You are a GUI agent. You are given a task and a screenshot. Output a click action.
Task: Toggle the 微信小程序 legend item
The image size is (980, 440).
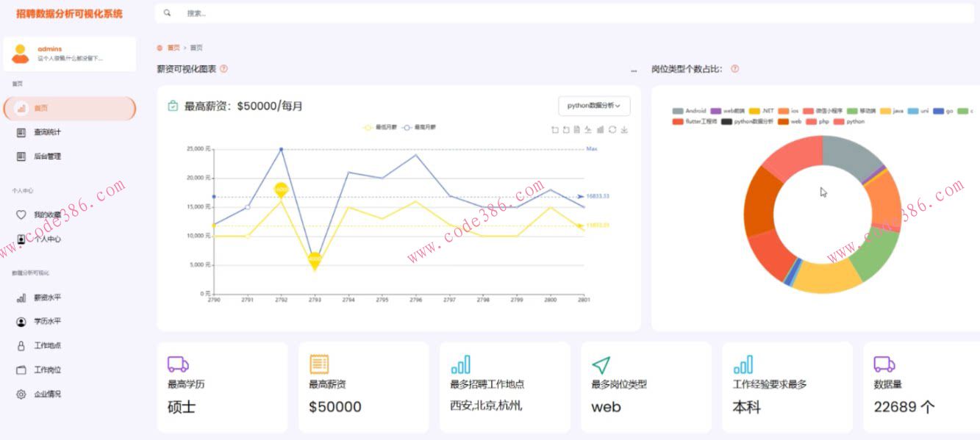click(823, 111)
